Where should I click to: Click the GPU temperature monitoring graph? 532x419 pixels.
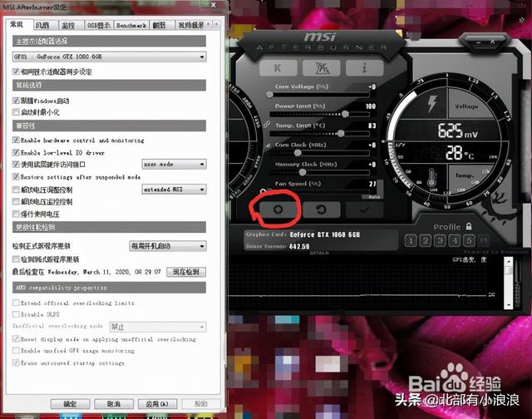tap(360, 283)
